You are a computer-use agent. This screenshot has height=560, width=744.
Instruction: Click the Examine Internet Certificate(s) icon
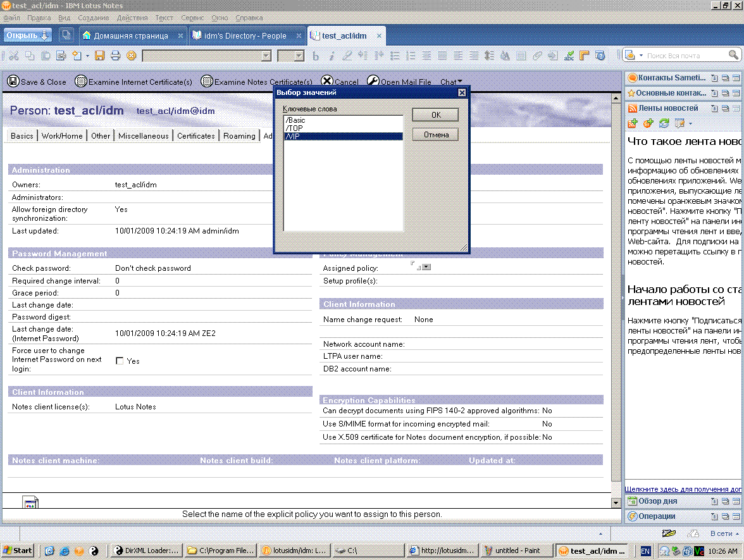(x=81, y=81)
